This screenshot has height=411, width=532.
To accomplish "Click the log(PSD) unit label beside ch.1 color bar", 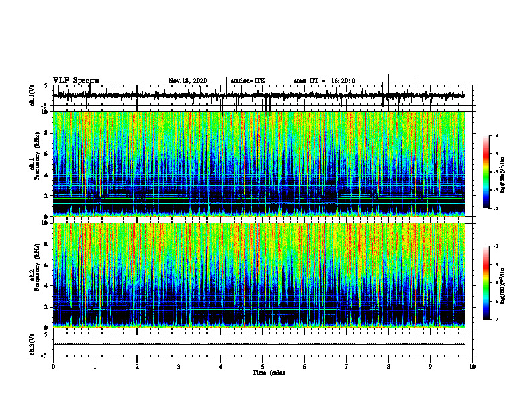I will [504, 175].
